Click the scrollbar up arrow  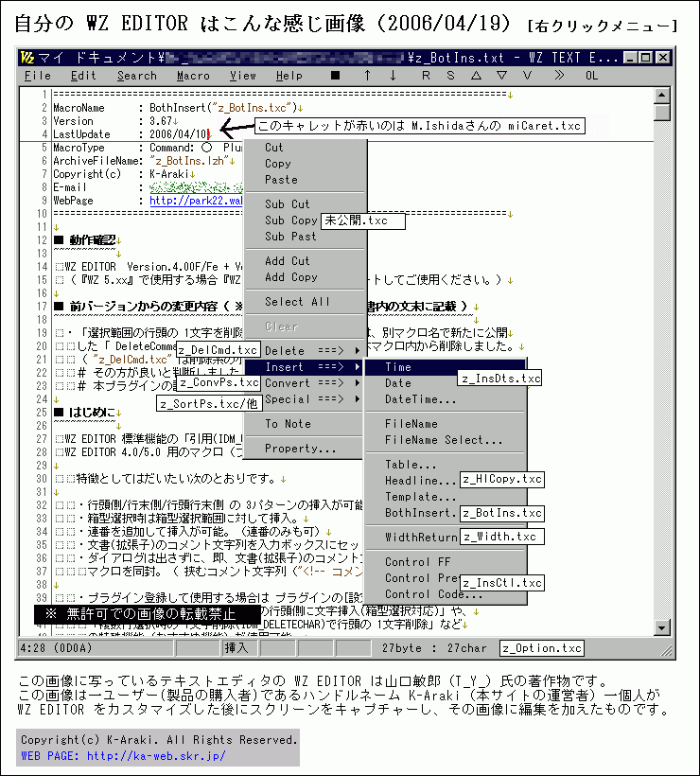pyautogui.click(x=662, y=95)
